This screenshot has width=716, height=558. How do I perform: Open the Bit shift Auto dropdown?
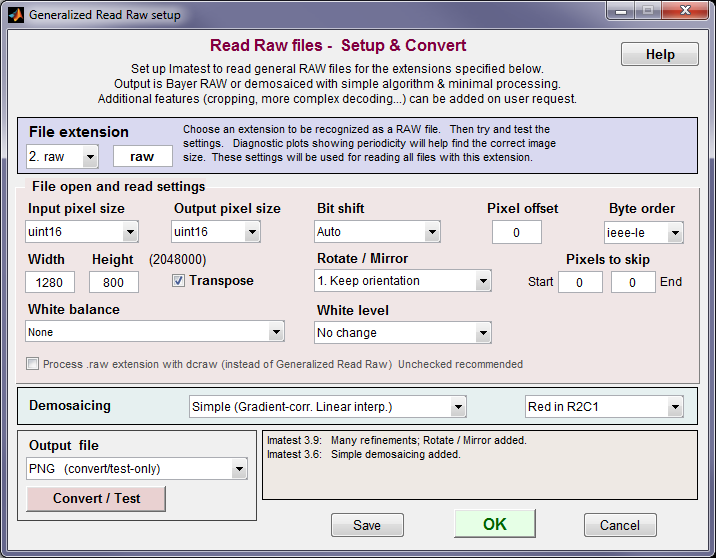pos(377,232)
